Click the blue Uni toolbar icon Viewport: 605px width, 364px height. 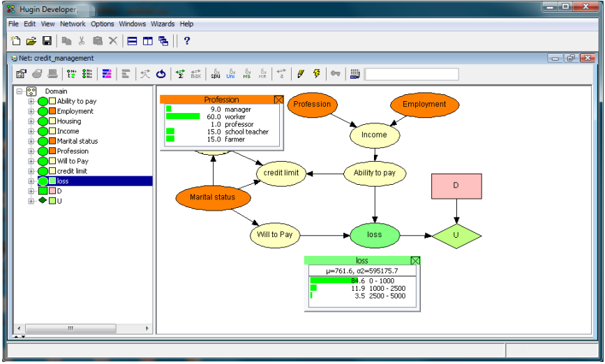(231, 73)
